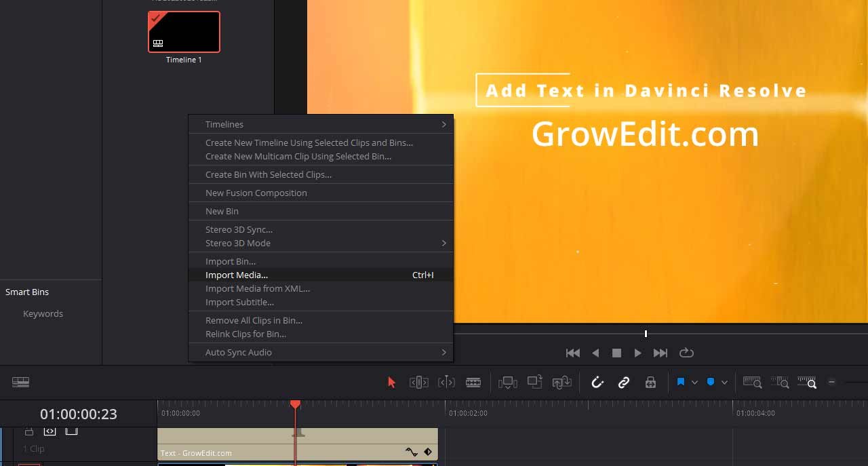Select the Blade Edit Mode tool

473,383
